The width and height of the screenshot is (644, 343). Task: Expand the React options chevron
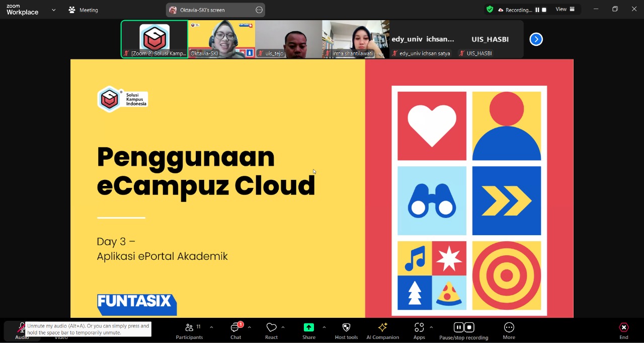point(283,327)
